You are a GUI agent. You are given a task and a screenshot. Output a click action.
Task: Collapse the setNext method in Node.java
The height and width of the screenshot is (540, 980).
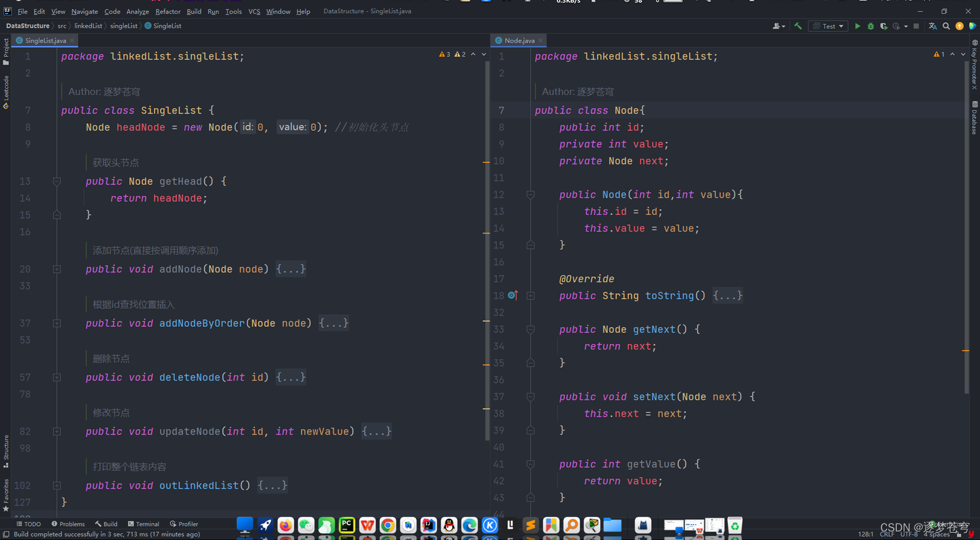tap(531, 397)
